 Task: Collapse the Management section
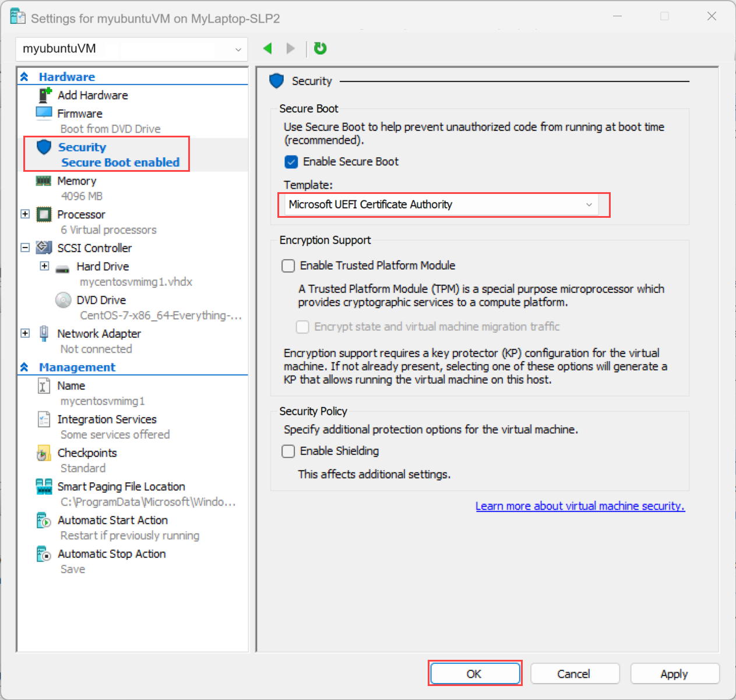coord(24,367)
